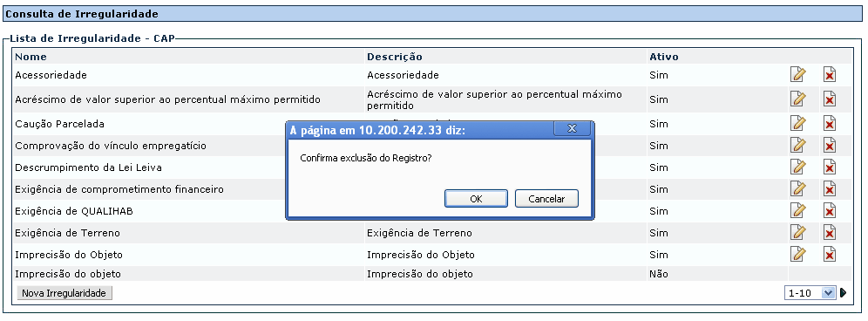Click the Ativo column header

664,57
